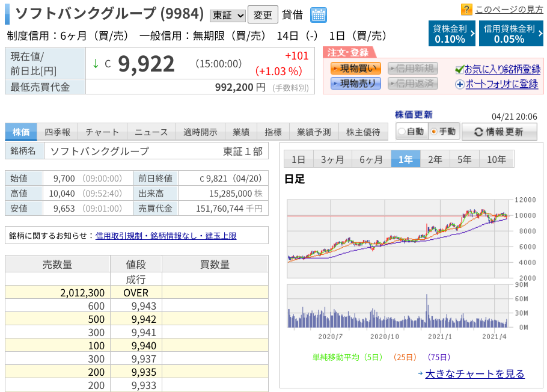
Task: Open the 東証 market dropdown
Action: [x=228, y=16]
